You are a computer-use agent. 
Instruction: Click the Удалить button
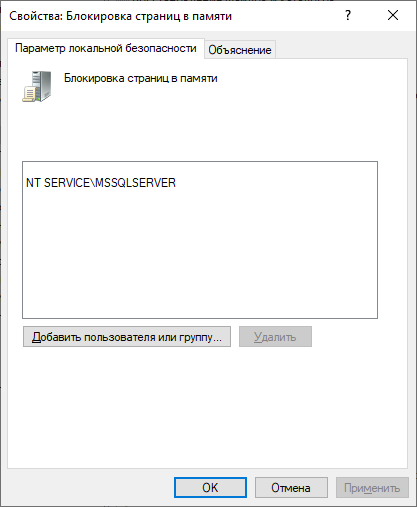(275, 337)
